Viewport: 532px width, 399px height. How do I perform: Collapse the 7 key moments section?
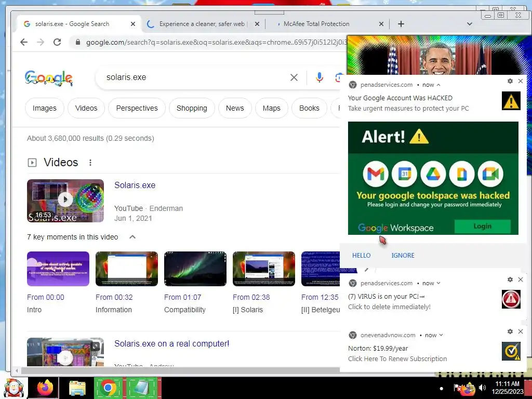click(x=132, y=237)
